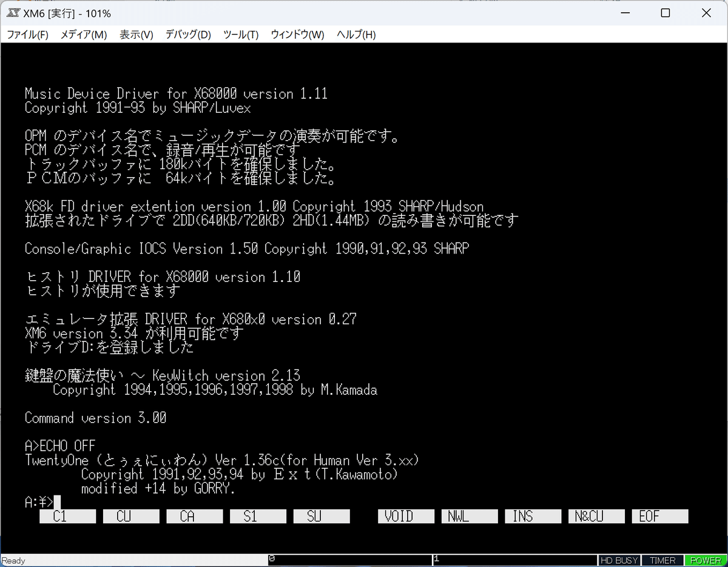Click the C1 function key label
Viewport: 728px width, 567px height.
coord(67,516)
